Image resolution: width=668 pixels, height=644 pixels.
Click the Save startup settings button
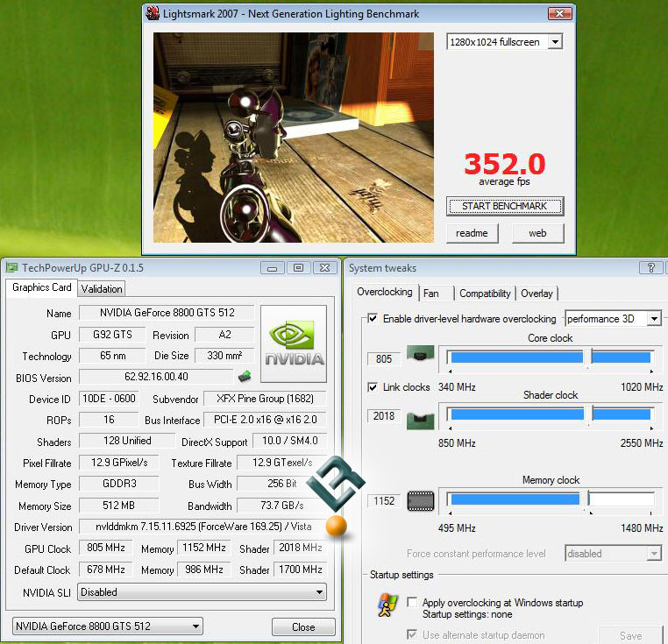tap(631, 635)
